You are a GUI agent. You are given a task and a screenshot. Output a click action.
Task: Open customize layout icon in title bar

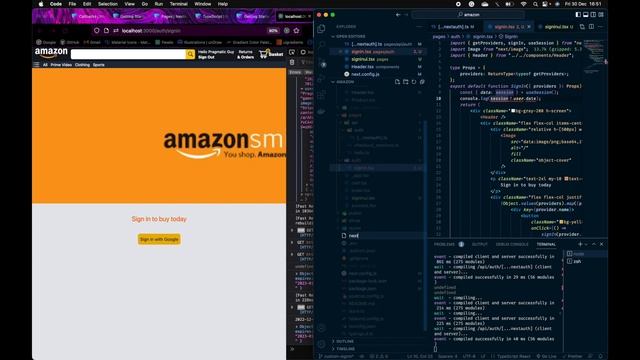(x=601, y=14)
